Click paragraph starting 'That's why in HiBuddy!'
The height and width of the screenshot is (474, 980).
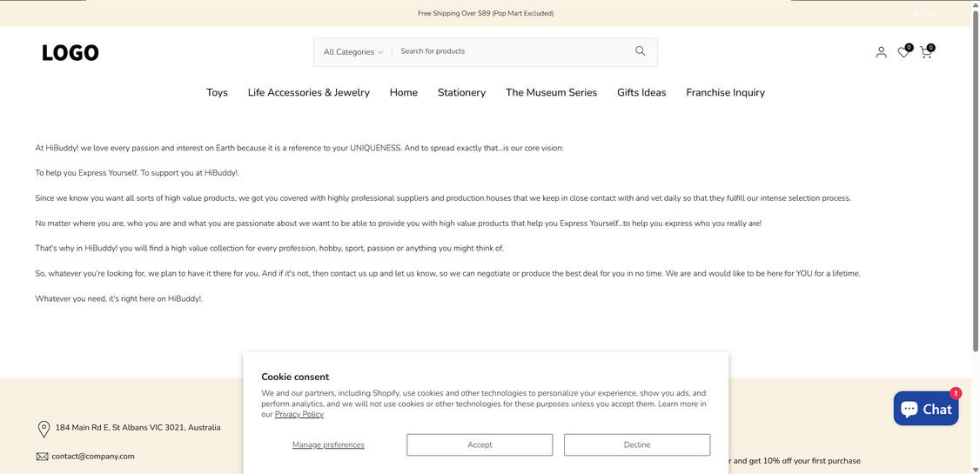coord(270,248)
